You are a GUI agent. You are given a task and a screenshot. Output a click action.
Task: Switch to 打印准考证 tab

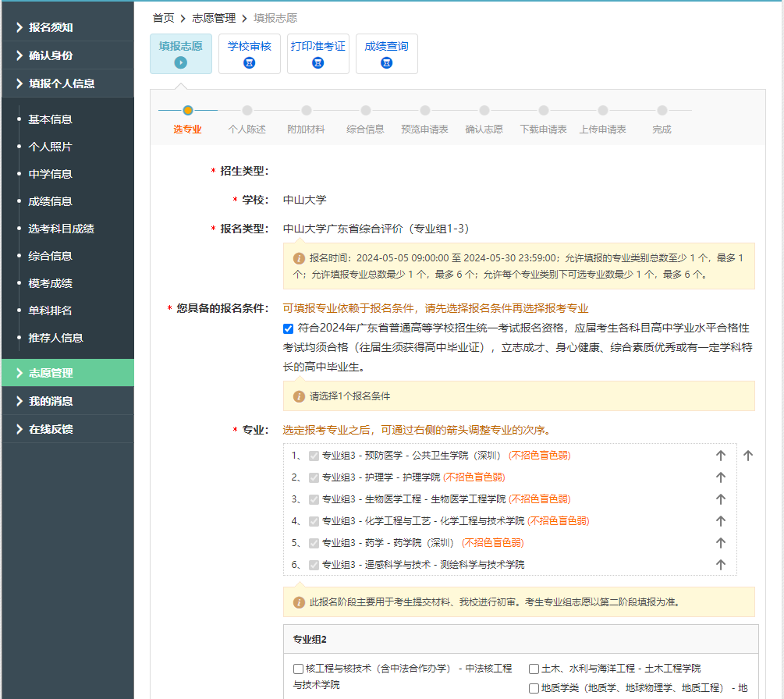[x=318, y=54]
